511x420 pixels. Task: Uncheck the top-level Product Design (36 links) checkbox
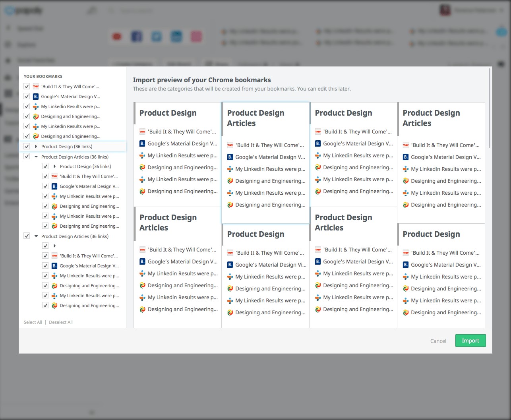(27, 146)
